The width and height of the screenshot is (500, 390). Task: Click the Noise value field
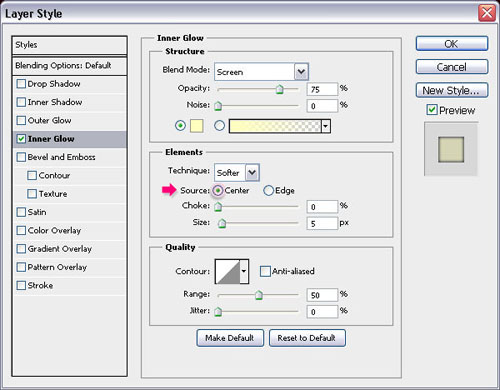tap(322, 106)
